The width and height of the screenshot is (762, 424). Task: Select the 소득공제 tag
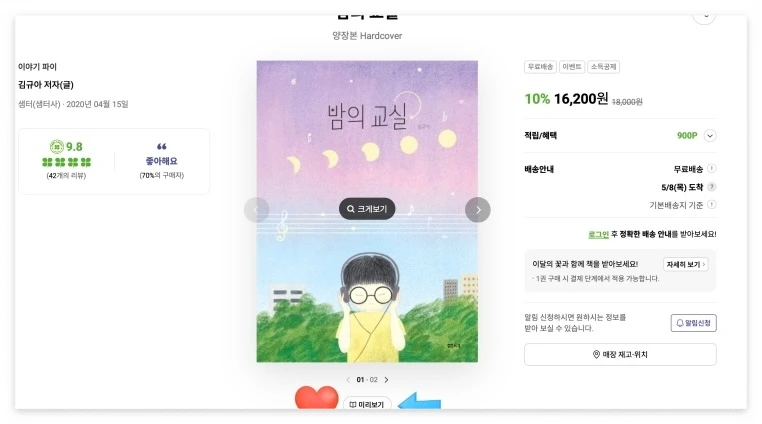click(603, 67)
